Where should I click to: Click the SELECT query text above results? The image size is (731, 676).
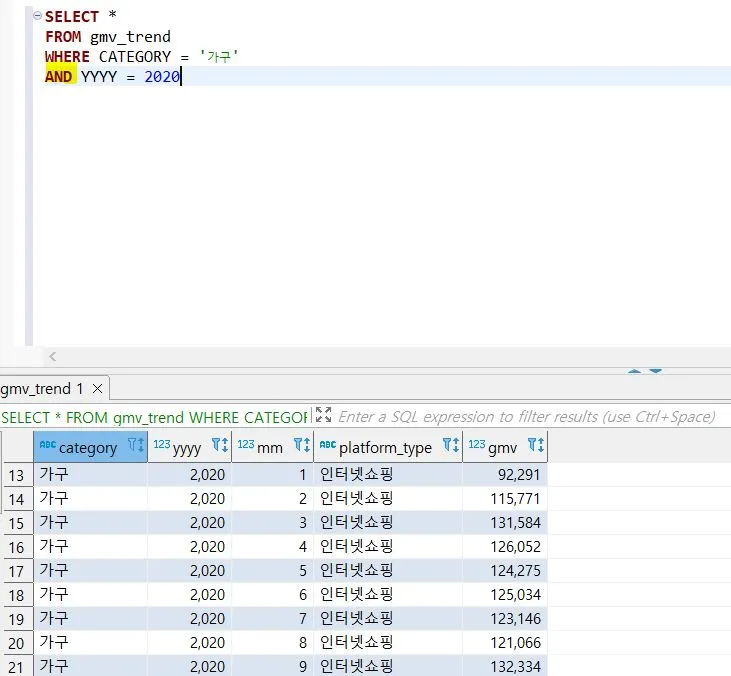[x=154, y=417]
